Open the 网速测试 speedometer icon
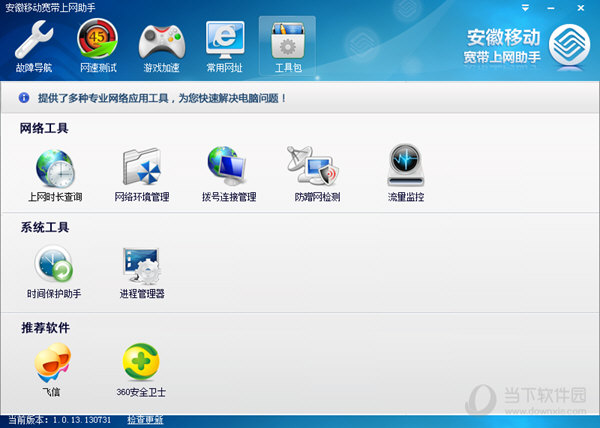The height and width of the screenshot is (428, 600). point(98,39)
